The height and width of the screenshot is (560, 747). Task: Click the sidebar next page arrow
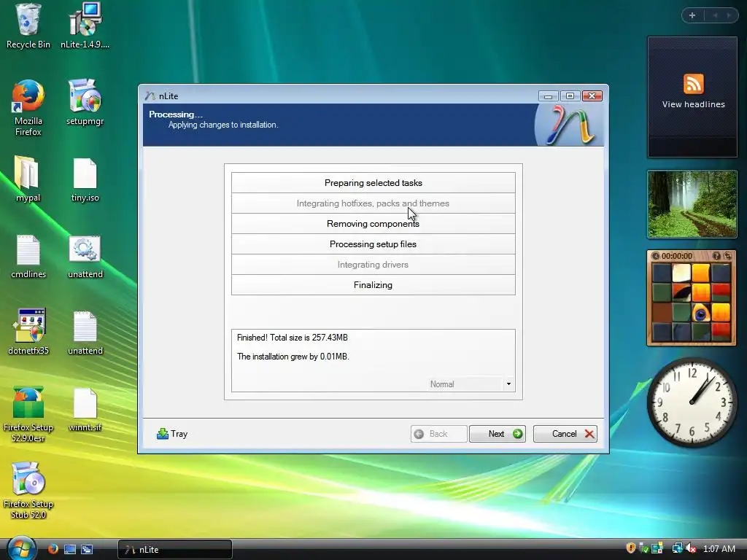coord(729,15)
